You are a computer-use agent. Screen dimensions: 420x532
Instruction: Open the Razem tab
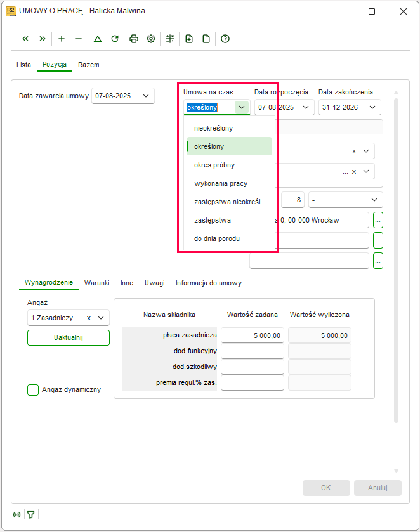[89, 65]
